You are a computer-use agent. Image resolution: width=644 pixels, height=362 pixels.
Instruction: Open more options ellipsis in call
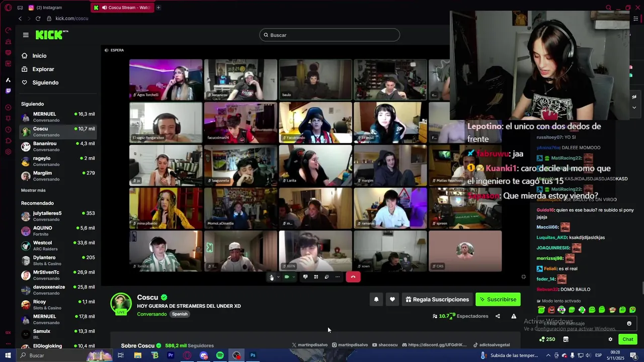click(338, 277)
